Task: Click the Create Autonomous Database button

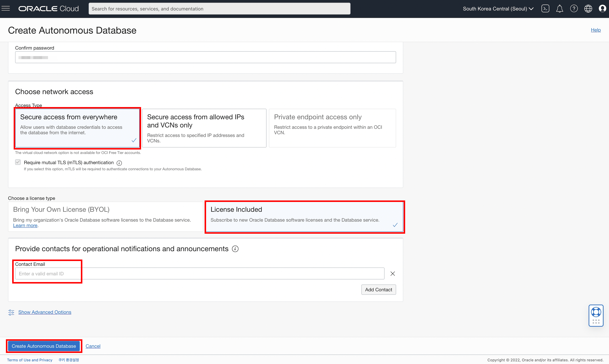Action: point(44,346)
